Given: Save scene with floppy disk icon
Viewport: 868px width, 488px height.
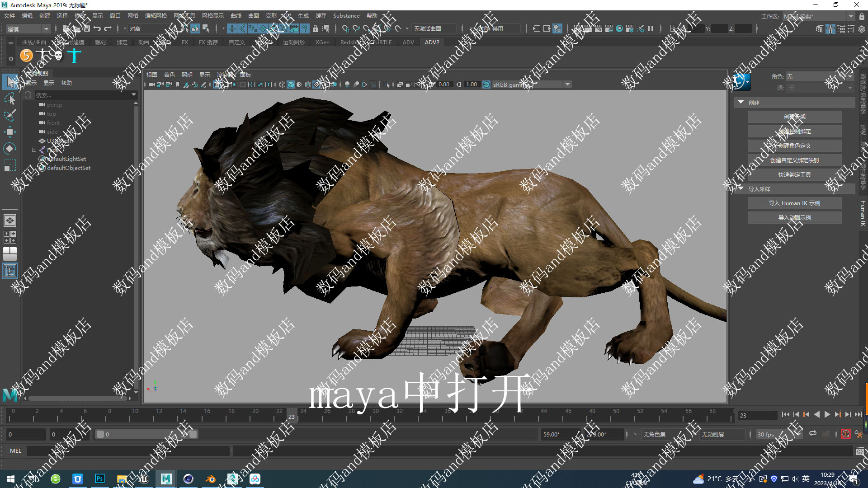Looking at the screenshot, I should 86,28.
